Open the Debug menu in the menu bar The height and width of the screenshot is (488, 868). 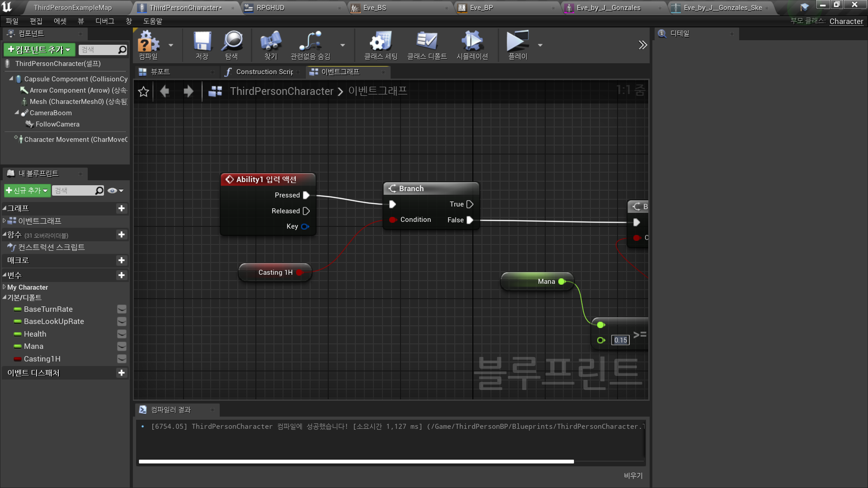click(x=104, y=21)
